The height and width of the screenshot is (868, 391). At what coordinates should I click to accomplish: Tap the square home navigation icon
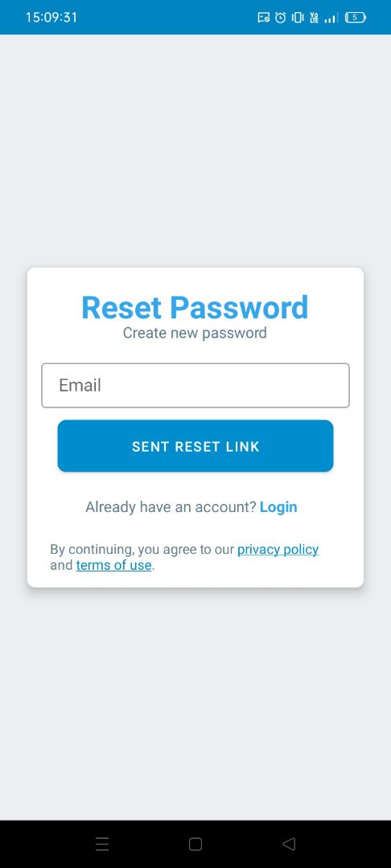[x=195, y=844]
